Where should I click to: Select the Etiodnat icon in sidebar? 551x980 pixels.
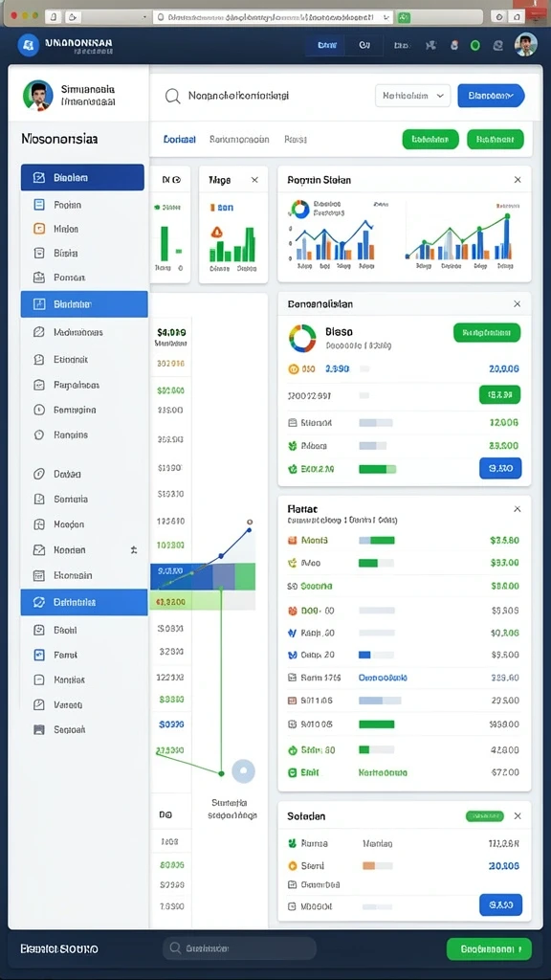coord(38,360)
